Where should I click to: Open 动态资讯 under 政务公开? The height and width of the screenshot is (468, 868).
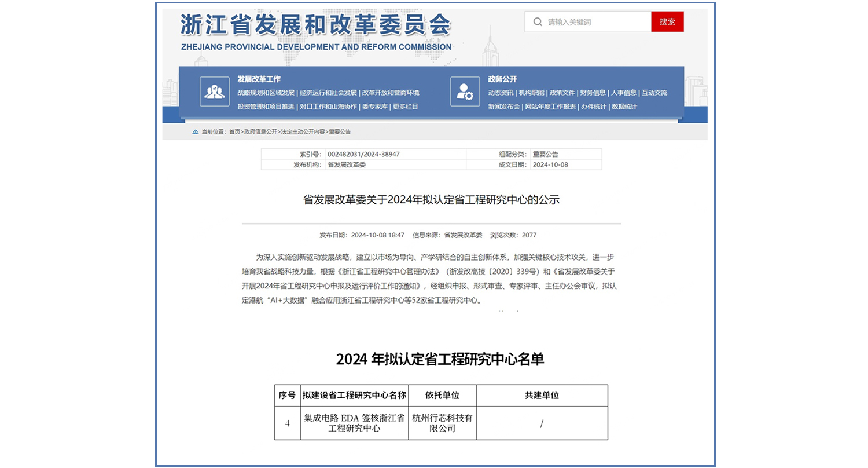501,93
